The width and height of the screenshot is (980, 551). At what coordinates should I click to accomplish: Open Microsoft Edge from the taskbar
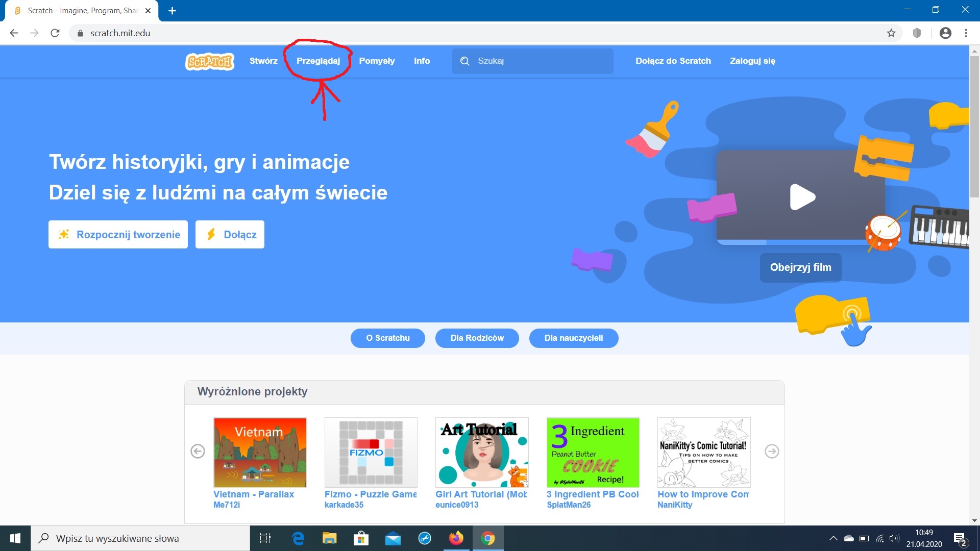298,538
